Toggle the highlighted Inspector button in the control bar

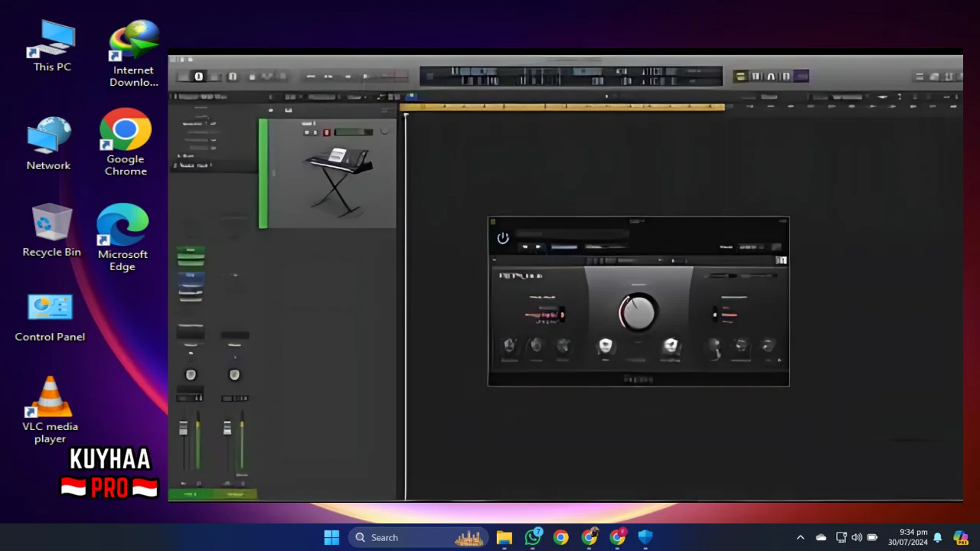coord(198,77)
